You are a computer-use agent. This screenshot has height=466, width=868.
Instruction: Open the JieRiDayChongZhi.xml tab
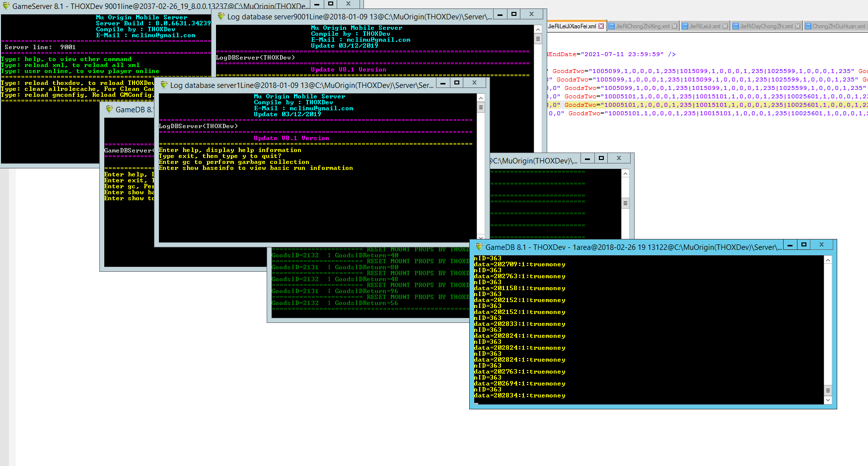766,26
